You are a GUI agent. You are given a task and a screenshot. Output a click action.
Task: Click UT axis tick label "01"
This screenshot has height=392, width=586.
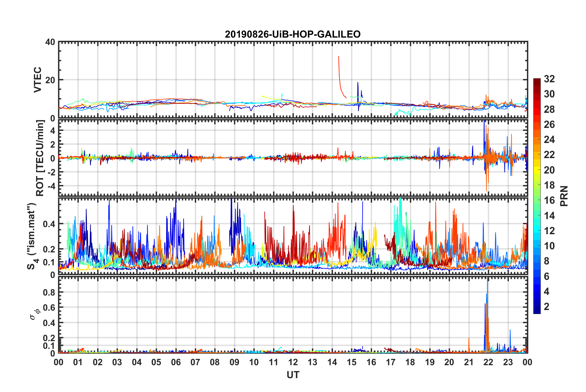78,362
